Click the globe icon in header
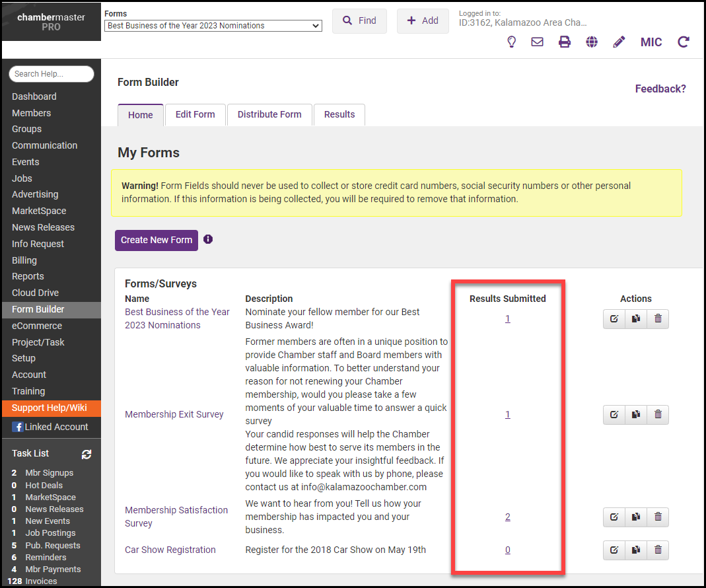706x588 pixels. (x=592, y=42)
